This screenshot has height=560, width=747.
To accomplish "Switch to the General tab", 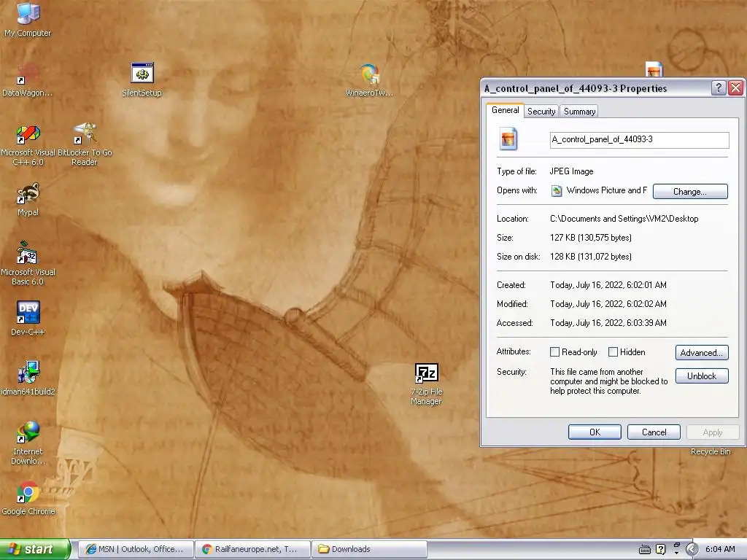I will coord(505,110).
